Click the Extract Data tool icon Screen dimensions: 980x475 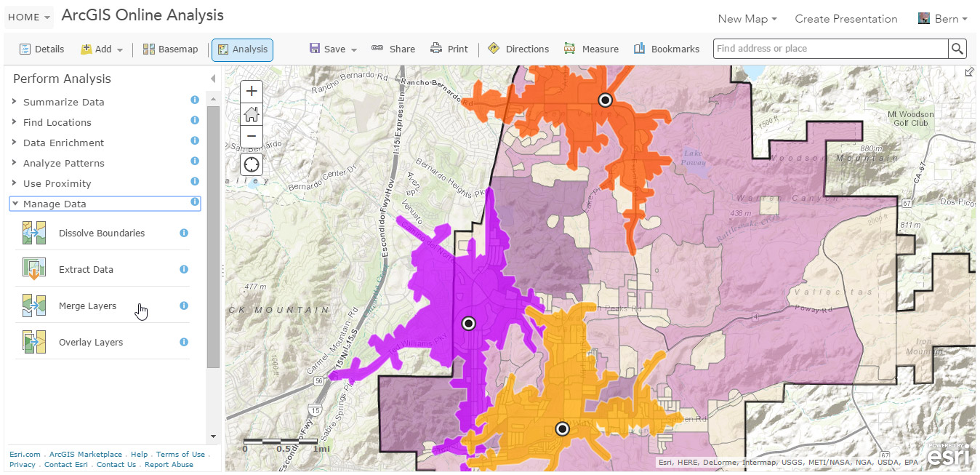(x=34, y=270)
